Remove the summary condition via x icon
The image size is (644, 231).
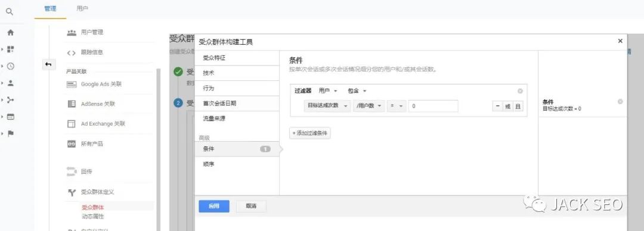620,102
